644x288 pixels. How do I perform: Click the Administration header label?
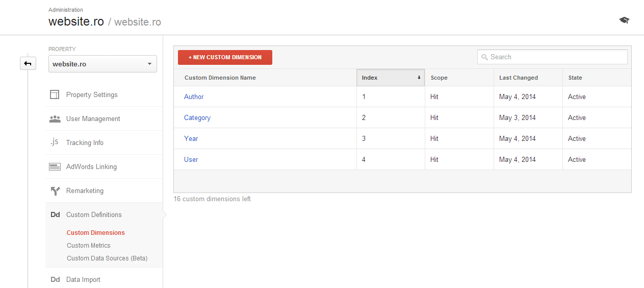[x=66, y=10]
